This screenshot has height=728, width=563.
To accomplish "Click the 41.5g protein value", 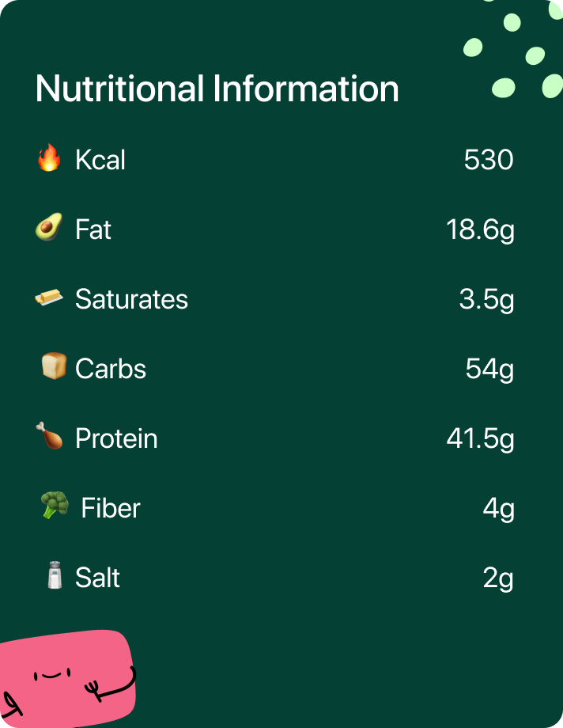I will (x=480, y=438).
